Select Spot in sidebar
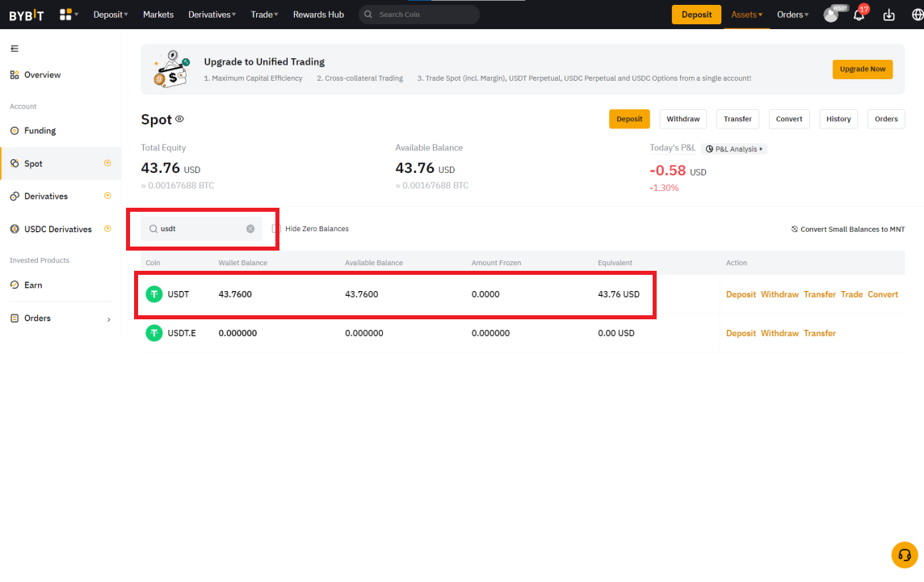The image size is (924, 582). (61, 163)
